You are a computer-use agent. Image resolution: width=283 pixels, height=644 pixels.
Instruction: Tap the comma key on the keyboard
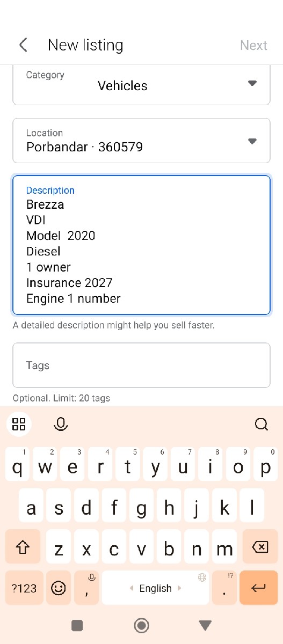[x=86, y=588]
